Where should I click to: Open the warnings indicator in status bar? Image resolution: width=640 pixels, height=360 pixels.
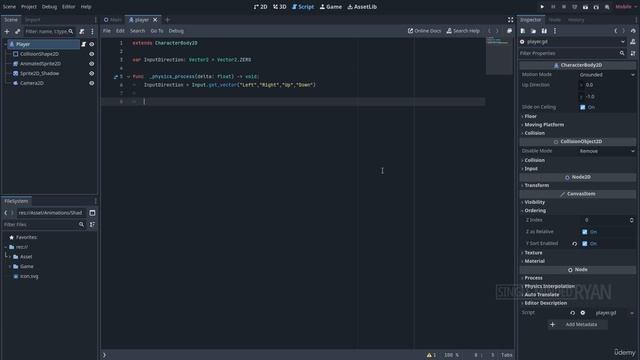431,355
